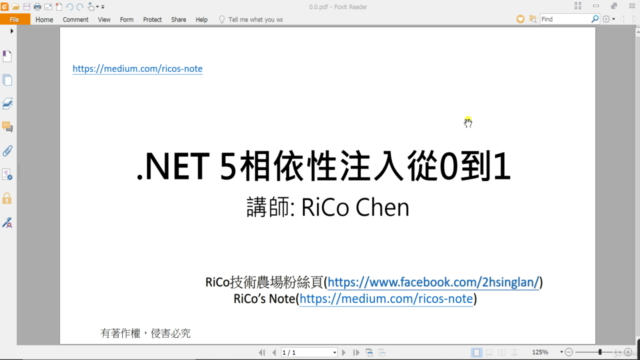Open the facebook.com/2hsinglan link
The height and width of the screenshot is (360, 640).
[x=433, y=282]
